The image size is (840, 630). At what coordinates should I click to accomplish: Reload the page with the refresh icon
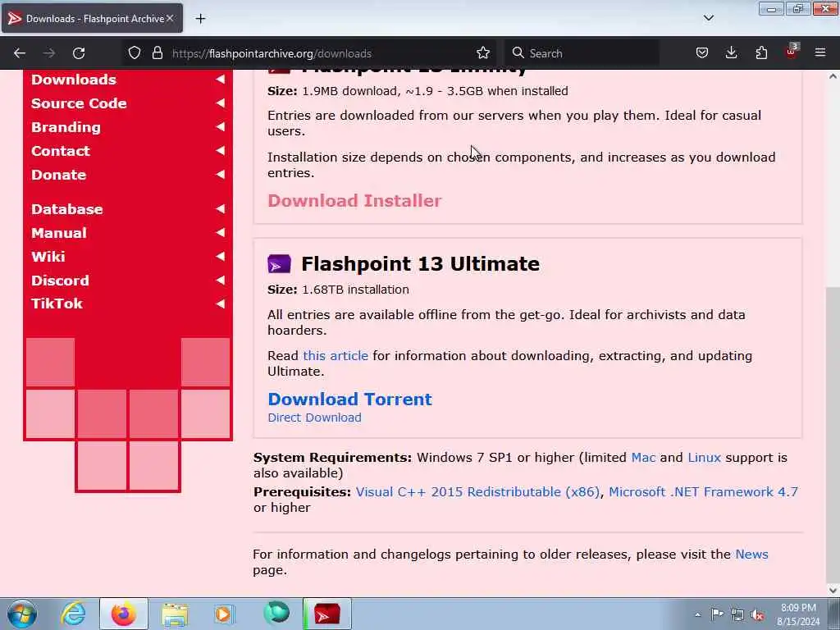79,53
